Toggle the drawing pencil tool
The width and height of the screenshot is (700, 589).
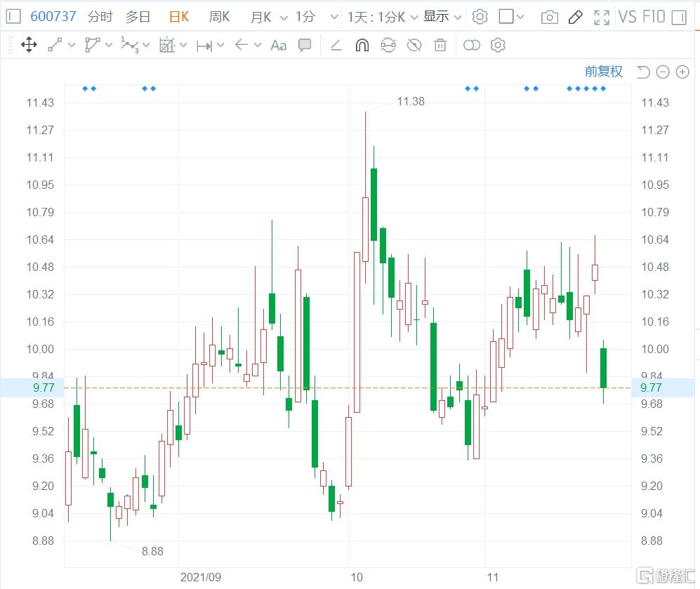coord(576,18)
